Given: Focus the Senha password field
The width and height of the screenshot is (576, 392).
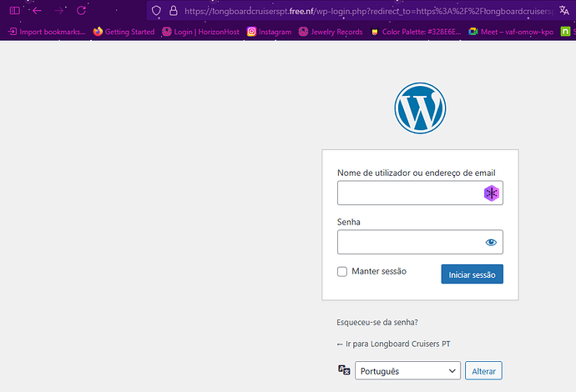Looking at the screenshot, I should [x=420, y=242].
